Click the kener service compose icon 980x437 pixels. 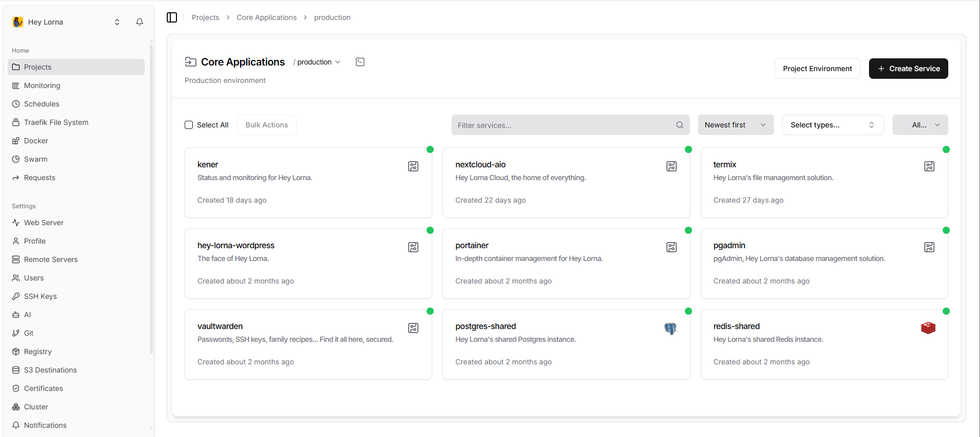(x=413, y=166)
